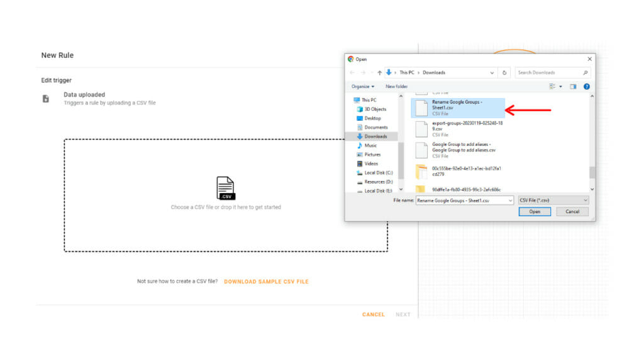Click the refresh icon beside address bar
644x362 pixels.
tap(504, 72)
